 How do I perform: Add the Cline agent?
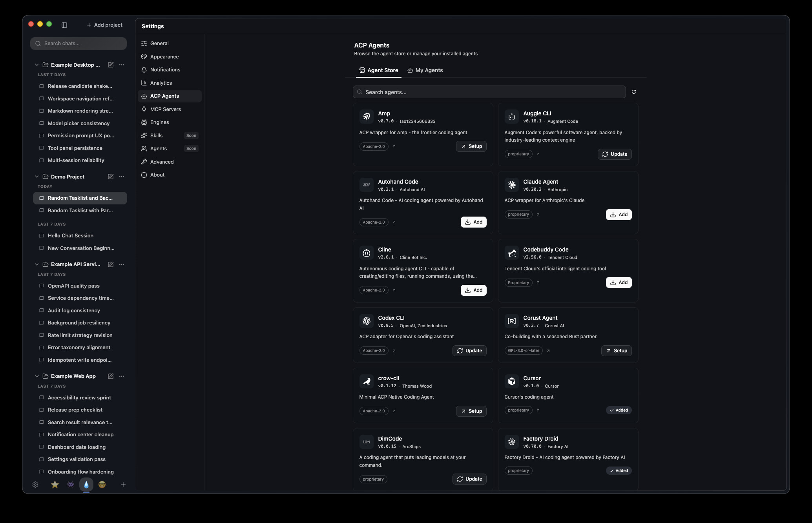pyautogui.click(x=474, y=290)
